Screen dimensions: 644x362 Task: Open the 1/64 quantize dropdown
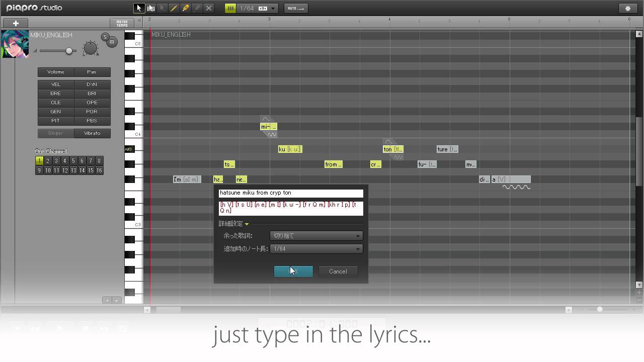click(274, 9)
